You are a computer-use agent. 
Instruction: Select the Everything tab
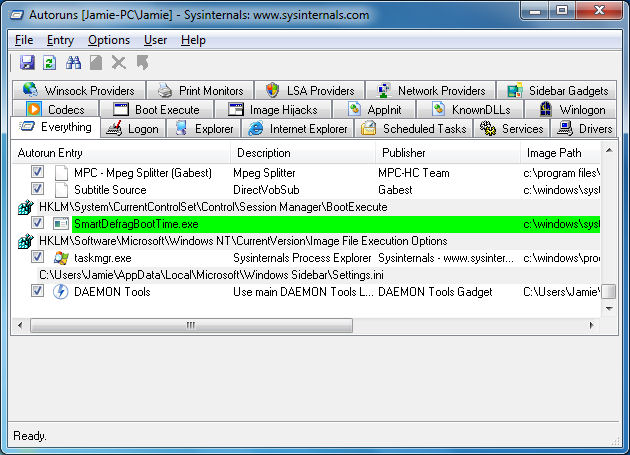click(55, 127)
